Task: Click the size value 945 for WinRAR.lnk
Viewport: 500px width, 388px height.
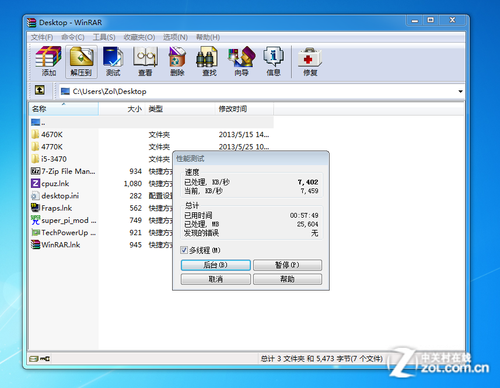Action: pos(136,245)
